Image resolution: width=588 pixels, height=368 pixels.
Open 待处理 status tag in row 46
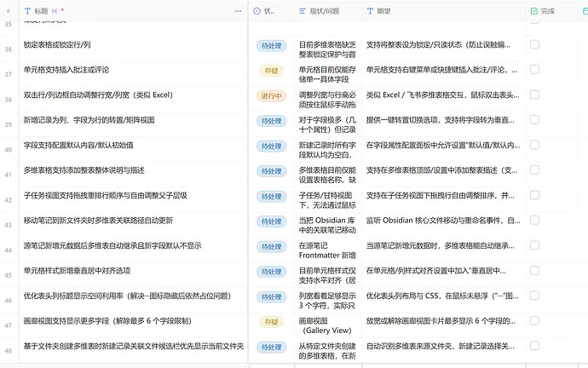(272, 296)
